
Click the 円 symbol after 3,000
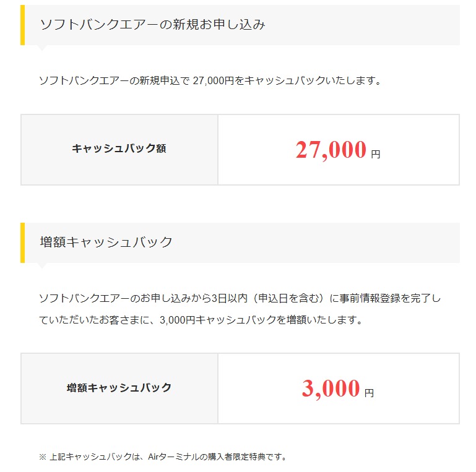pos(369,393)
